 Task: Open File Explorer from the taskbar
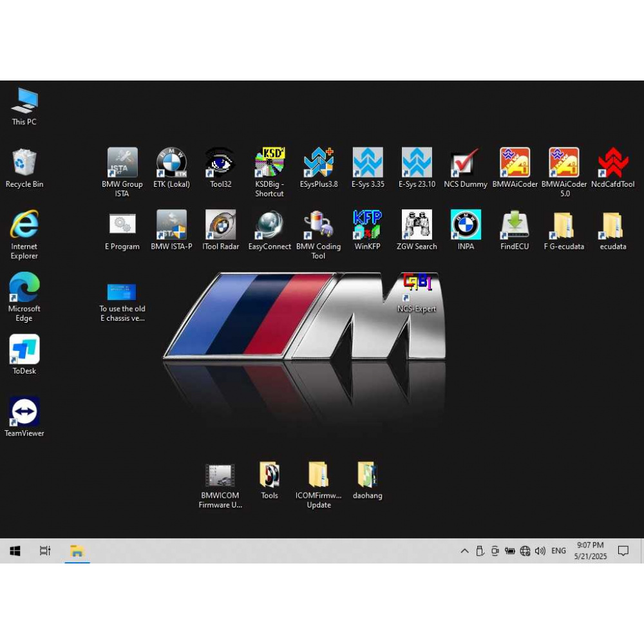point(77,551)
